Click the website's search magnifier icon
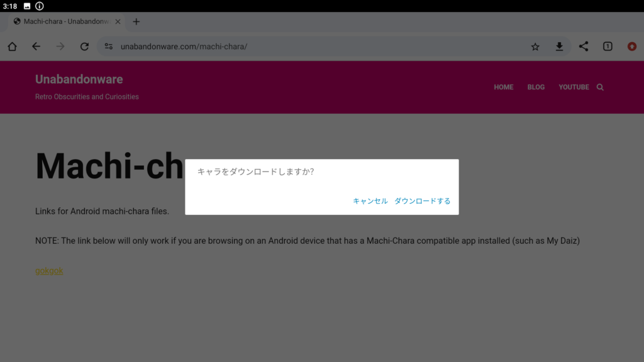This screenshot has width=644, height=362. click(x=600, y=87)
